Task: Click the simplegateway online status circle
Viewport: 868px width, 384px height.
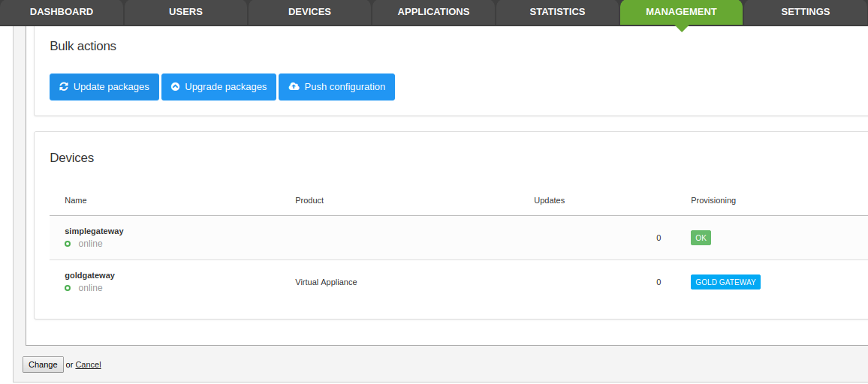Action: [68, 244]
